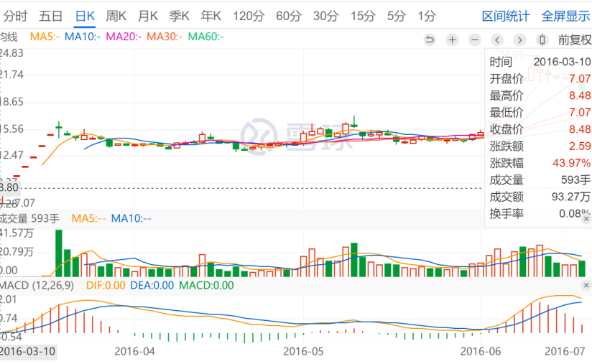Switch to the 60分 interval

pos(288,16)
